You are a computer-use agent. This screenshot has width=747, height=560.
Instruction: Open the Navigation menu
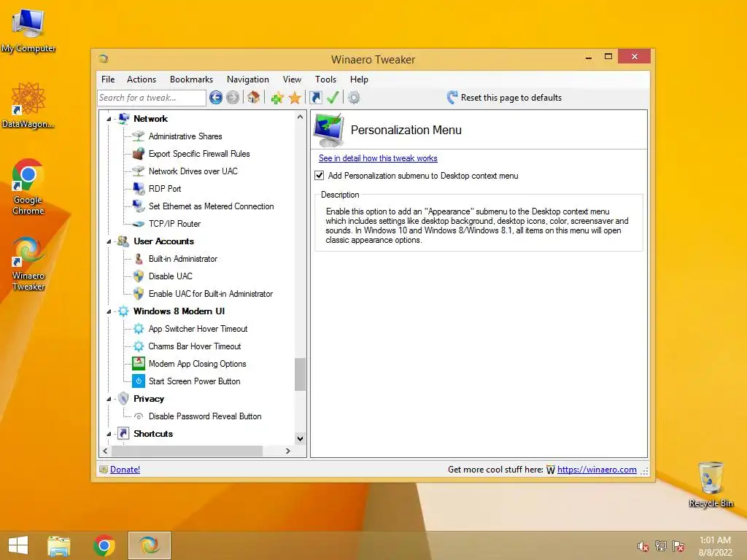tap(248, 79)
